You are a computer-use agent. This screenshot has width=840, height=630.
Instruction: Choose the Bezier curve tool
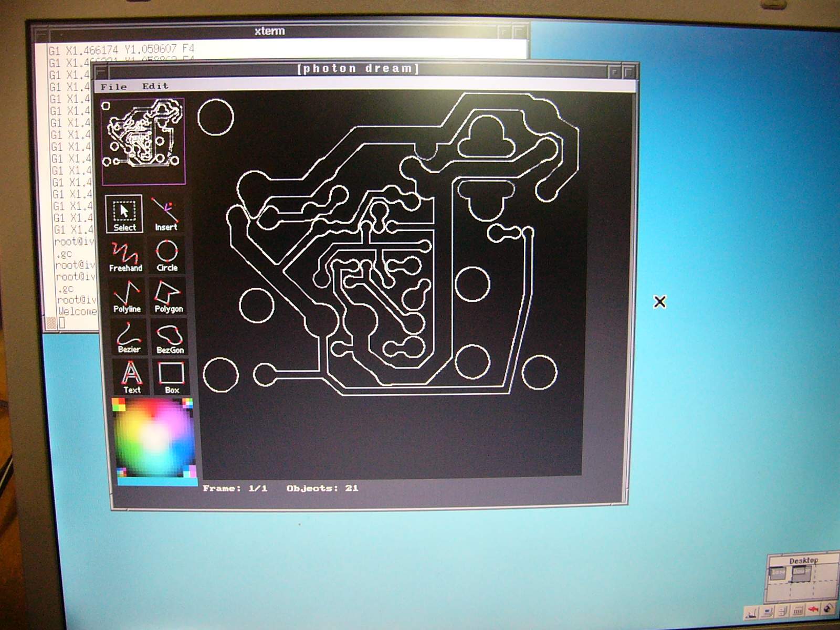pos(129,338)
